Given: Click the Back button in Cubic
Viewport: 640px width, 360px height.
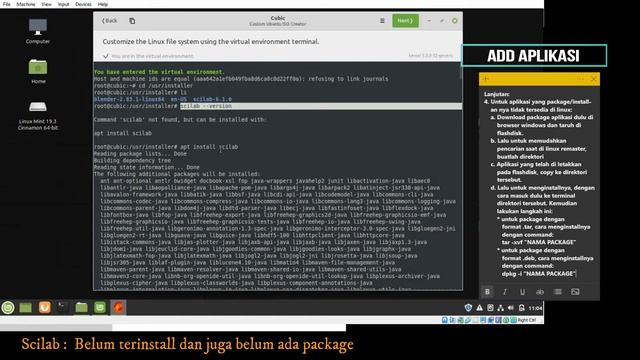Looking at the screenshot, I should pyautogui.click(x=109, y=21).
